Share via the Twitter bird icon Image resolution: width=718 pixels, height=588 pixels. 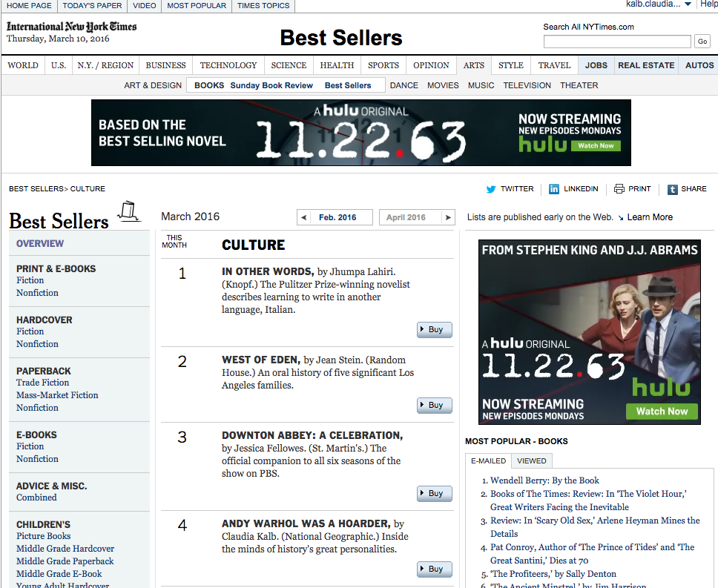coord(491,189)
